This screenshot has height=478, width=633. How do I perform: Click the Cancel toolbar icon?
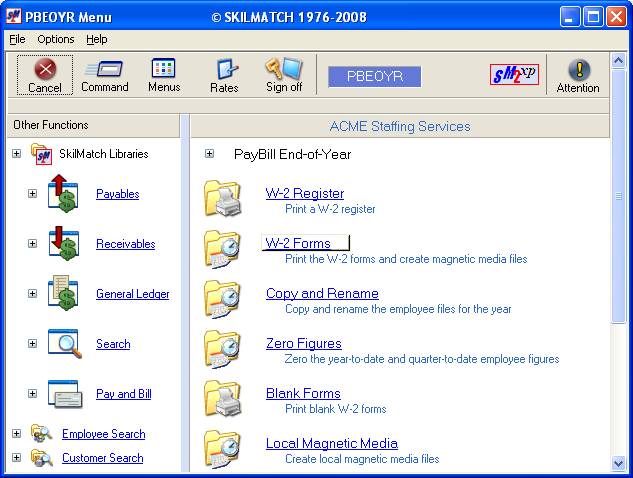point(44,70)
